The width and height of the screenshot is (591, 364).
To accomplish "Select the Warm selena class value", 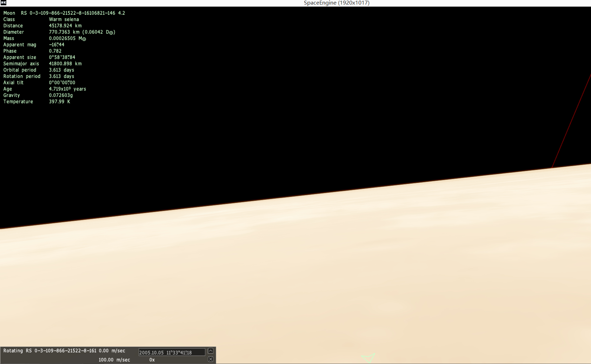I will coord(64,19).
